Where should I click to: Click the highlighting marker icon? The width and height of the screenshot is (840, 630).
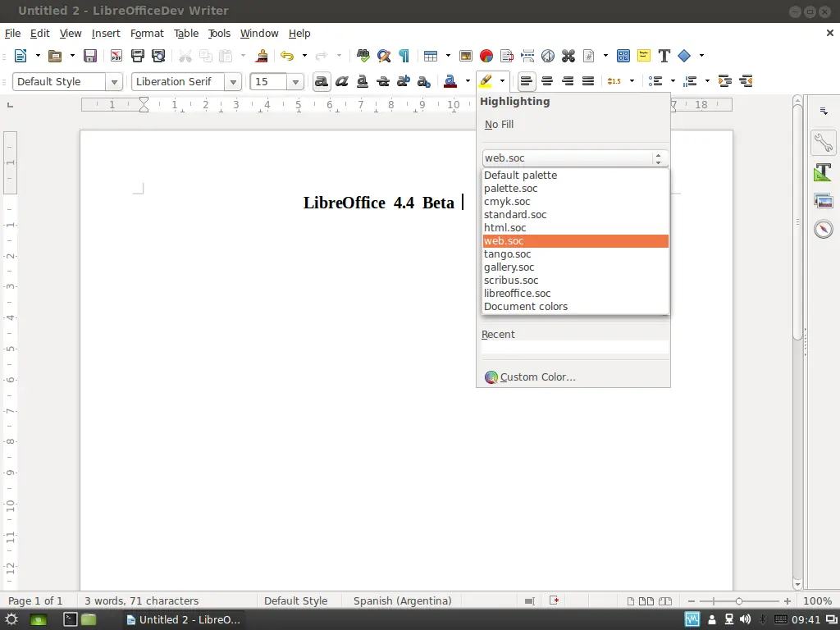click(486, 81)
